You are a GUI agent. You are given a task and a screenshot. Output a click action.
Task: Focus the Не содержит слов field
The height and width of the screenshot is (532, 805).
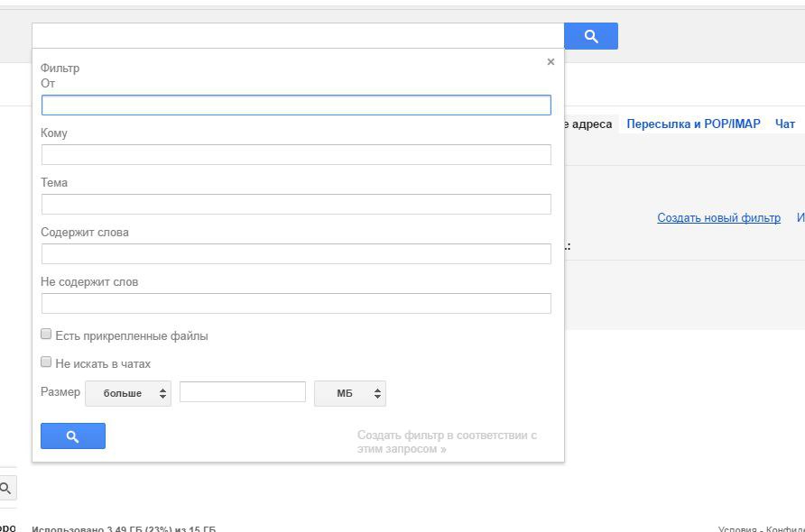[x=296, y=304]
